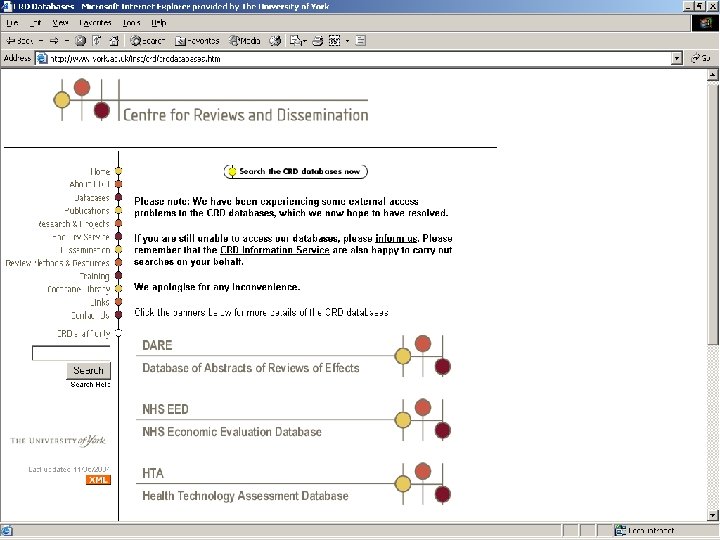The image size is (720, 540).
Task: Click the Forward arrow toolbar button
Action: coord(54,41)
